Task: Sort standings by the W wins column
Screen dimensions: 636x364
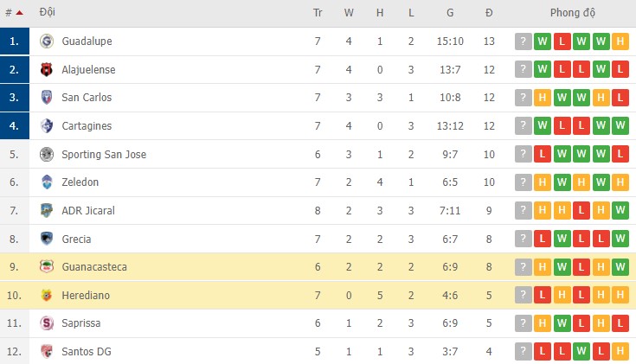Action: [x=349, y=13]
